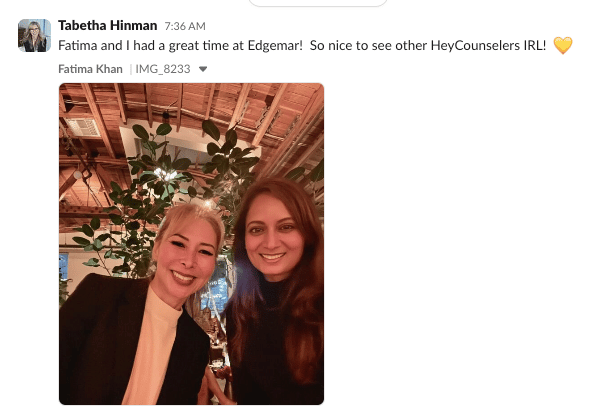Open the timestamp next to Tabetha Hinman
612x413 pixels.
pyautogui.click(x=185, y=26)
